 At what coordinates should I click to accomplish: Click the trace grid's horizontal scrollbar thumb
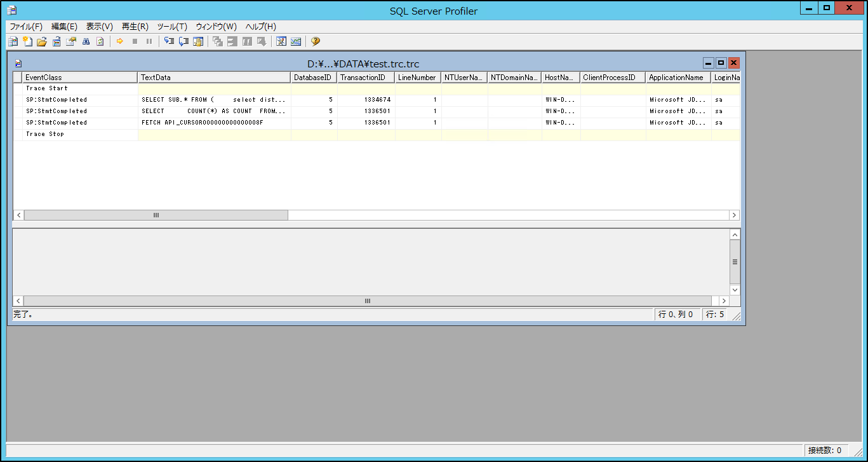click(156, 215)
